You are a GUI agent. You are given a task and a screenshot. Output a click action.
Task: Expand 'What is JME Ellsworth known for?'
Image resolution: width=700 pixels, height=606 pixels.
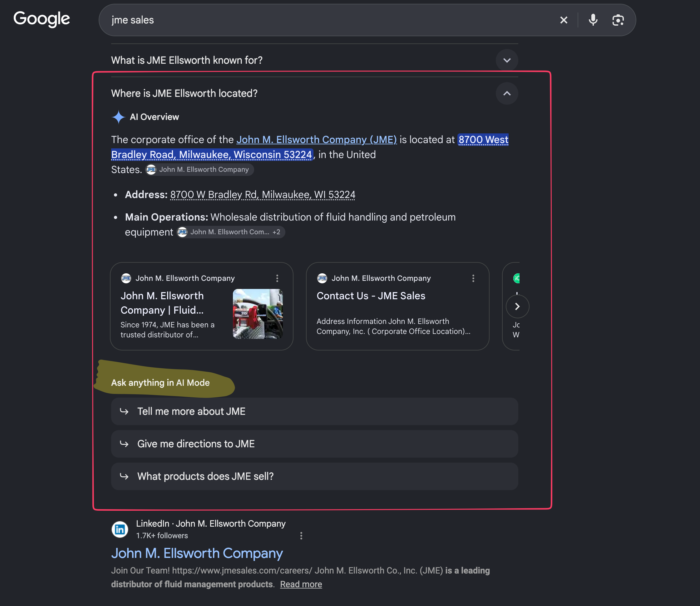(314, 60)
